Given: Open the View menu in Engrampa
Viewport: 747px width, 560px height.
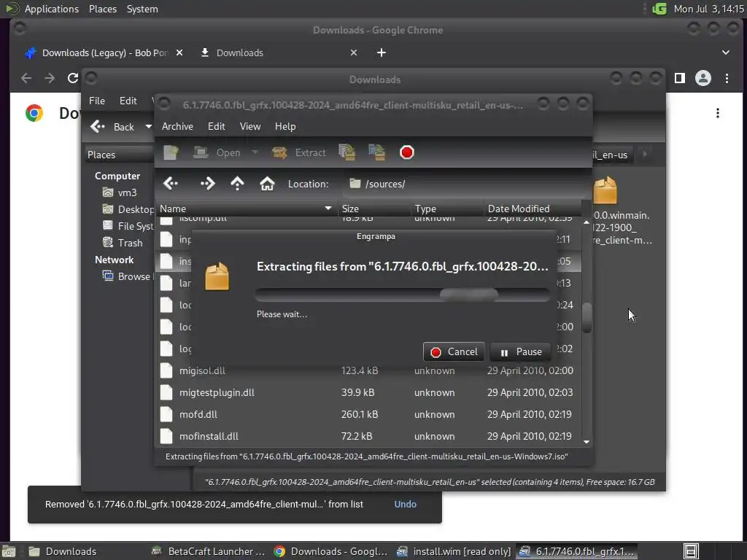Looking at the screenshot, I should point(250,126).
